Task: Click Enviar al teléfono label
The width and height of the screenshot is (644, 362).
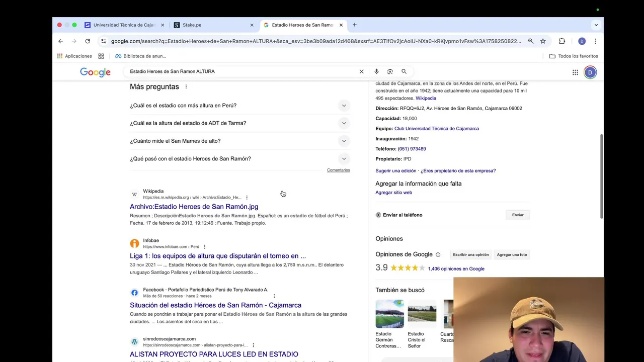Action: [x=403, y=215]
